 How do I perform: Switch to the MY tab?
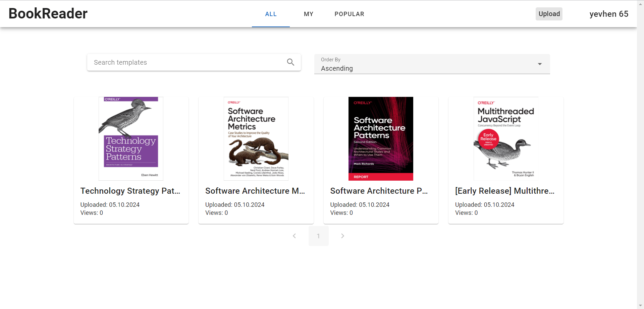(x=309, y=14)
